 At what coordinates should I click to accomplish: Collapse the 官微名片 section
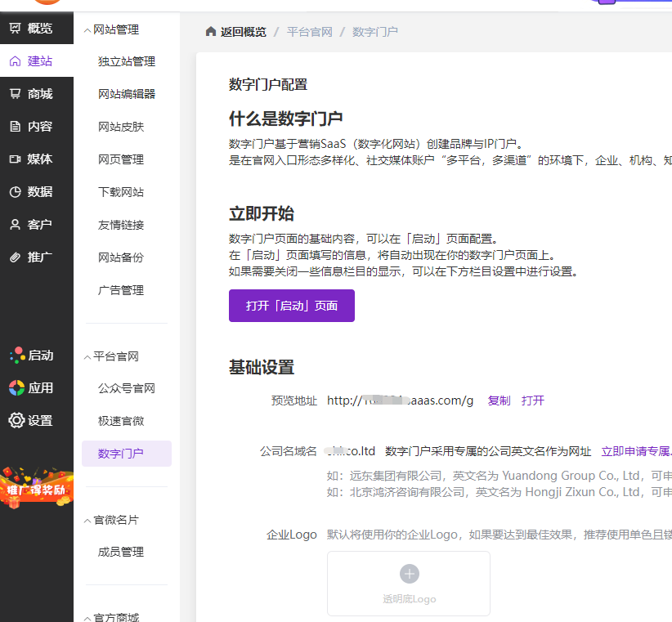[87, 521]
